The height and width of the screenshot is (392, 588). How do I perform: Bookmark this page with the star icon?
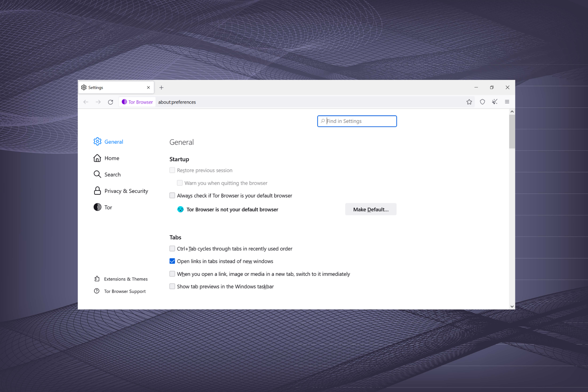coord(469,102)
